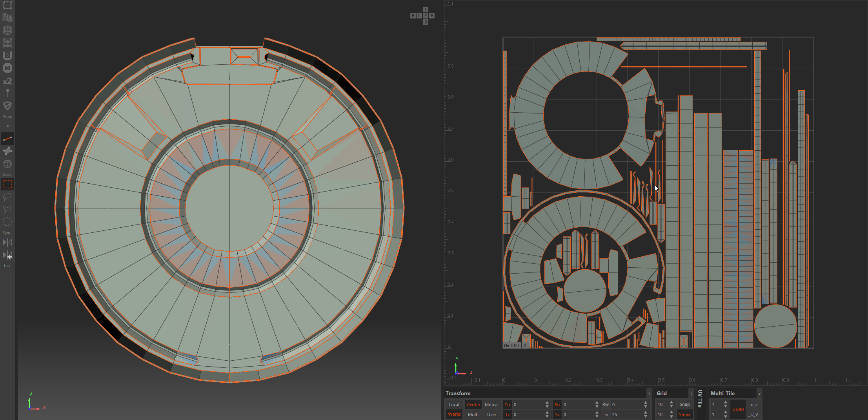Choose rectangle area selection icon

(x=7, y=184)
